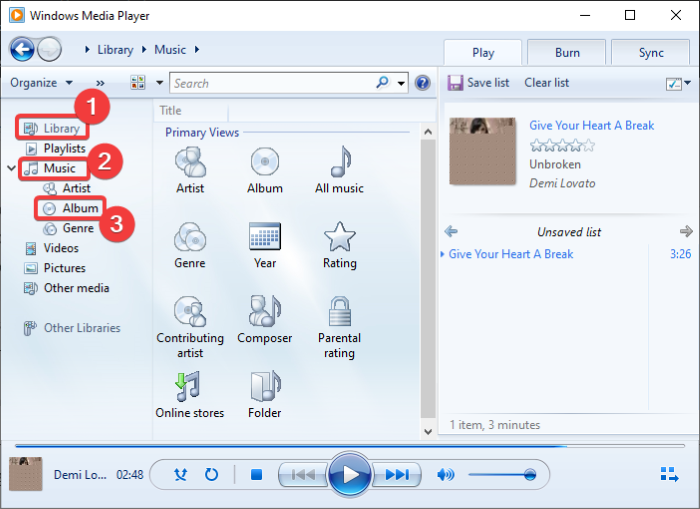Mute the volume speaker button
This screenshot has height=509, width=700.
445,474
